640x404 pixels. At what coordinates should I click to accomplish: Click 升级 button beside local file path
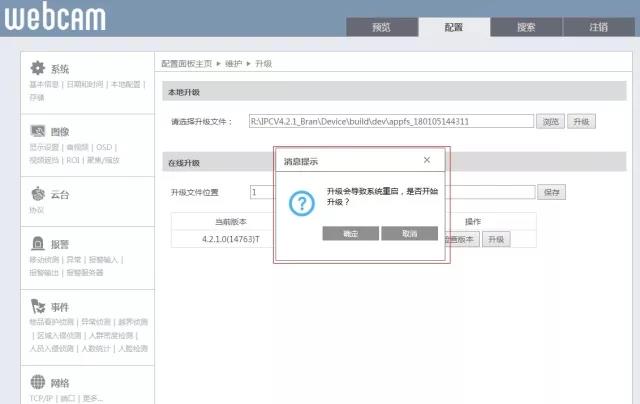[x=582, y=121]
